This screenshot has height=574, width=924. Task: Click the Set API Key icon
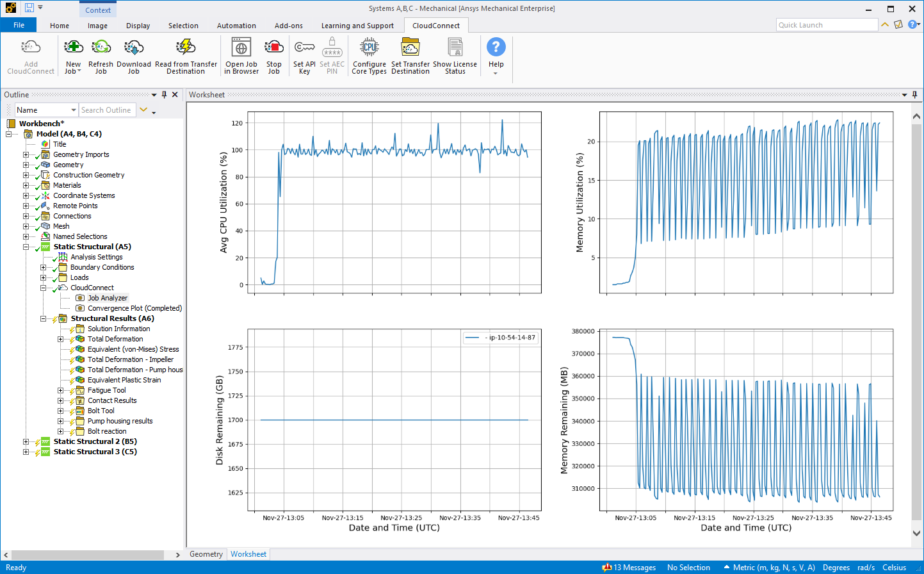(x=304, y=47)
